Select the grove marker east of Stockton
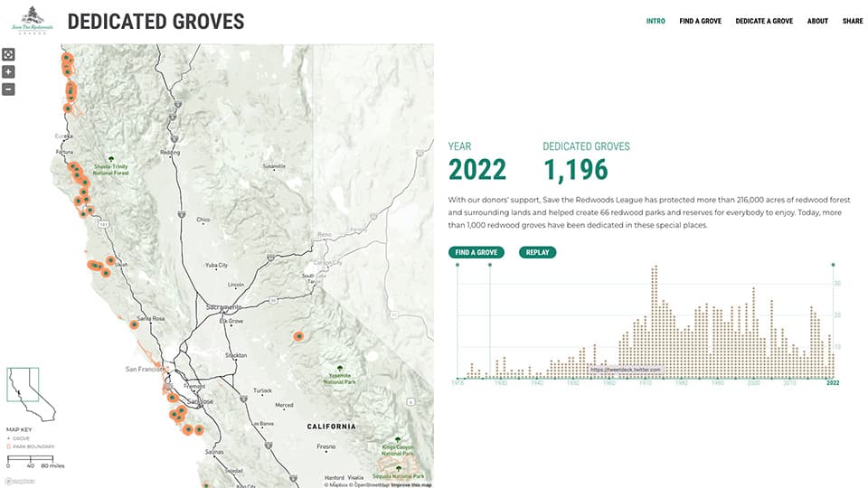Viewport: 868px width, 488px height. (x=298, y=336)
